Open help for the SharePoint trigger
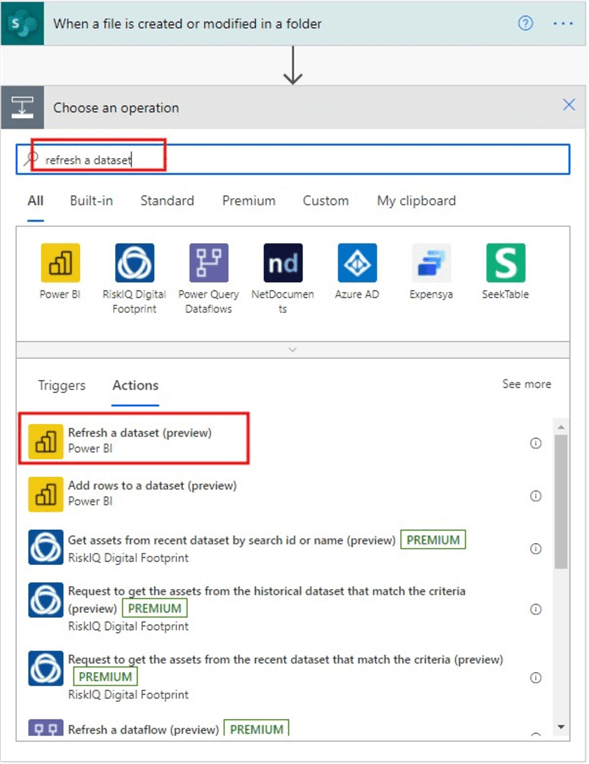This screenshot has height=764, width=589. point(525,23)
